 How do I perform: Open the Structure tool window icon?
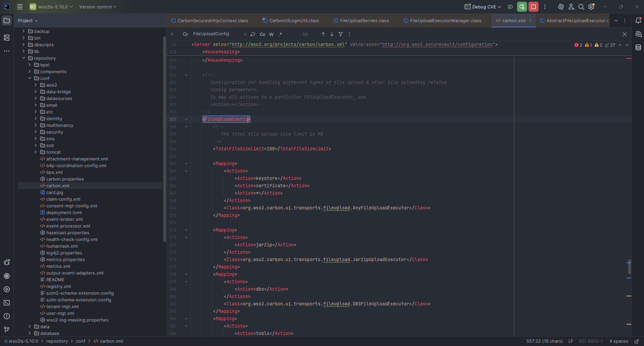click(x=7, y=38)
